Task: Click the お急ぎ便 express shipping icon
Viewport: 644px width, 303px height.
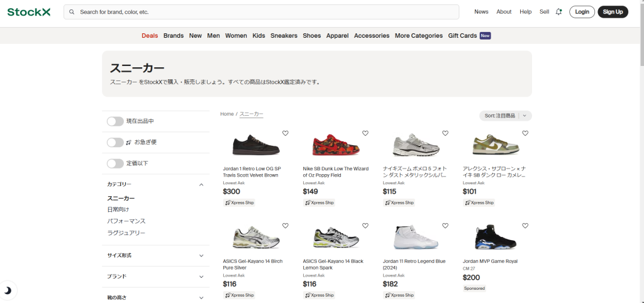Action: [x=128, y=143]
